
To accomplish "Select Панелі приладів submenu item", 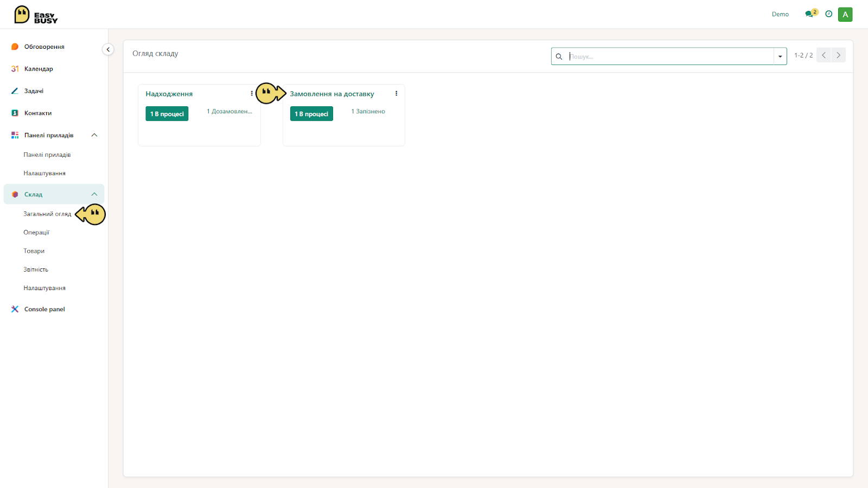I will tap(47, 155).
